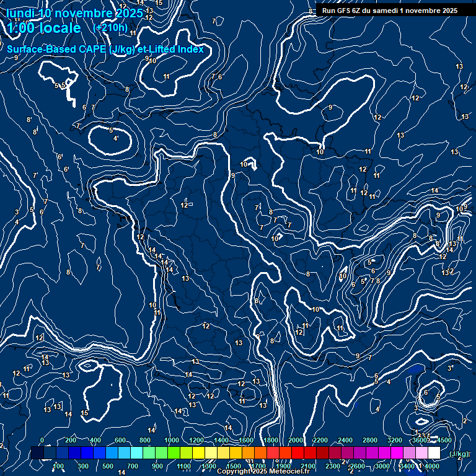Click the '1:00 locale' time label

coord(44,28)
